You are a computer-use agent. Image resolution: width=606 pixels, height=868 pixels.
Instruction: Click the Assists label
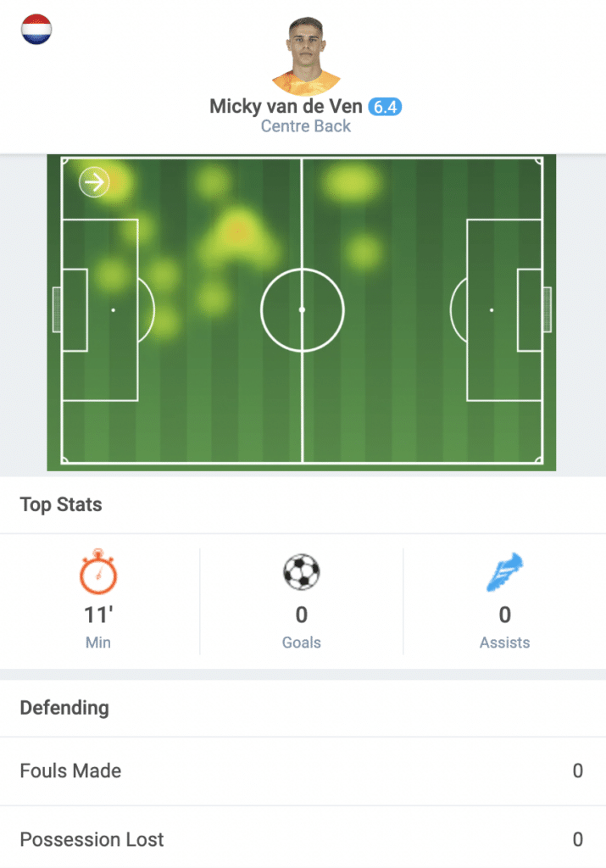505,643
